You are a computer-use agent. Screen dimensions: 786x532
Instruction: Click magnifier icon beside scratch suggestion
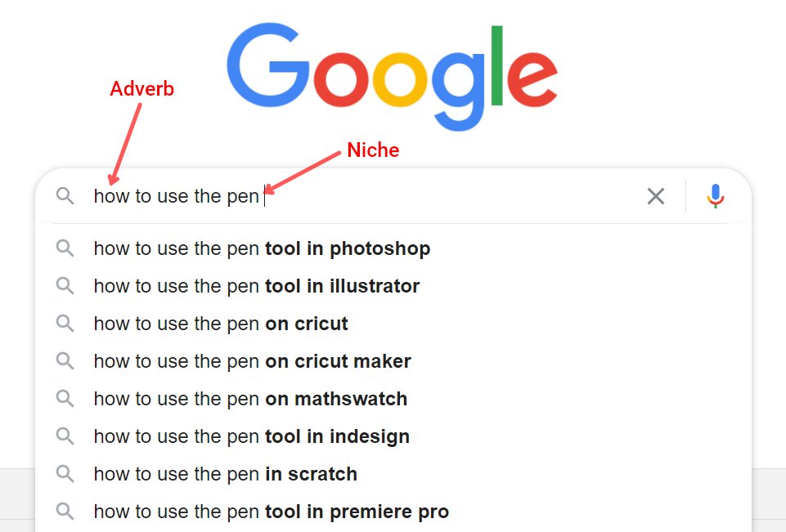click(65, 474)
